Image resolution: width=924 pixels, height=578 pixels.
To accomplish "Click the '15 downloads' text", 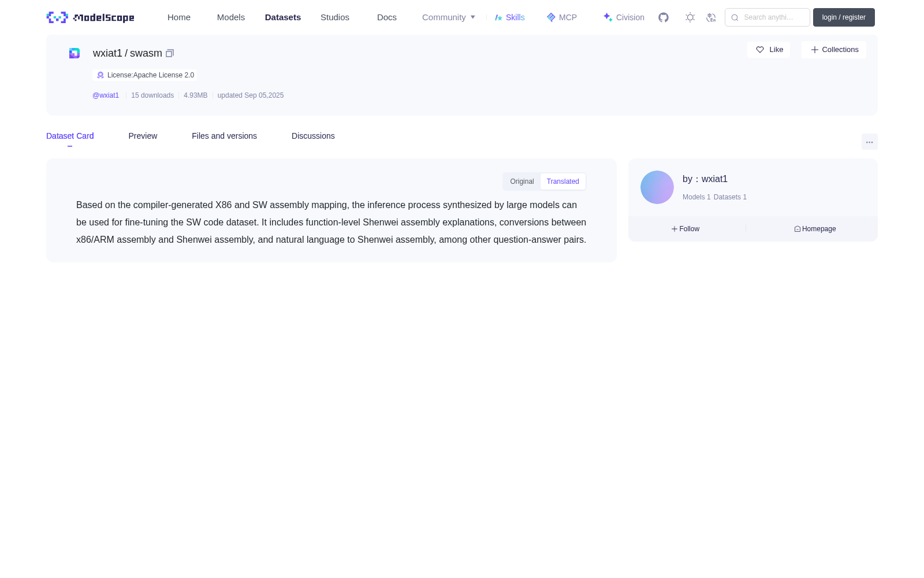I will [152, 95].
